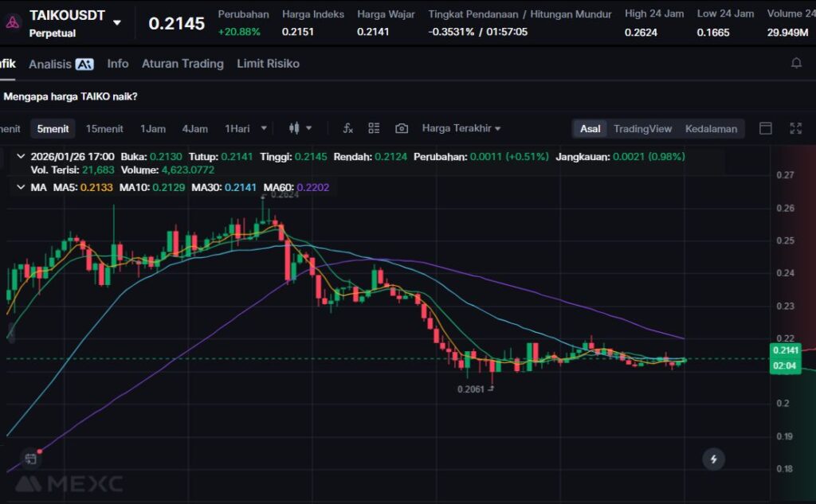
Task: Open the candlestick chart type dropdown
Action: (300, 128)
